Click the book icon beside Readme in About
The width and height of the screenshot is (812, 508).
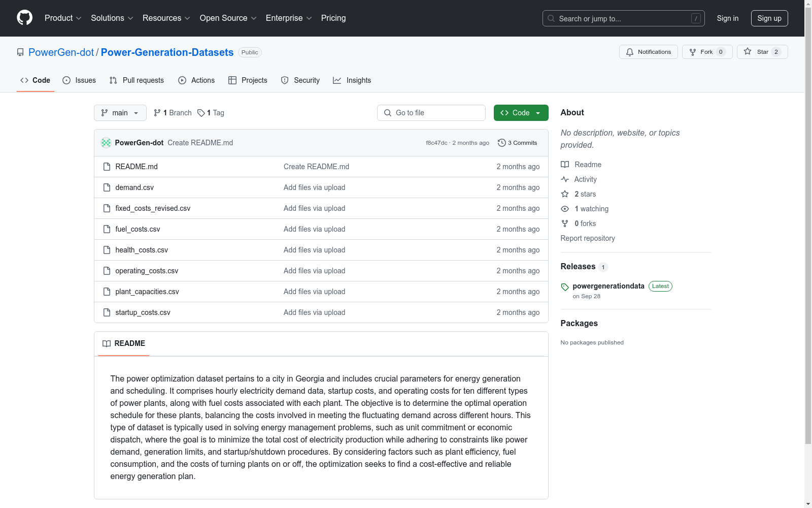click(x=565, y=165)
